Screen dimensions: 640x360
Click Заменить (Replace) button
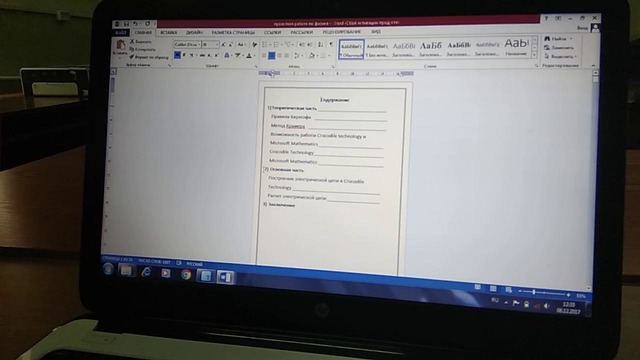coord(559,47)
